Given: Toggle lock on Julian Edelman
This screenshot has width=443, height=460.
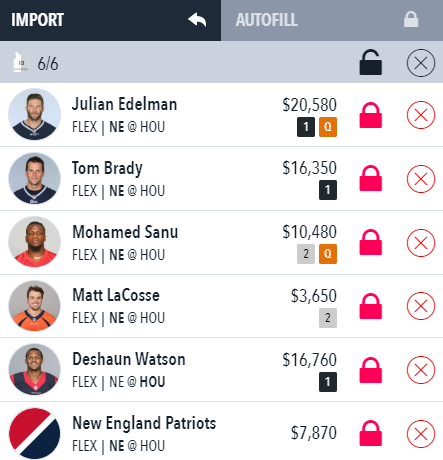Looking at the screenshot, I should coord(370,115).
